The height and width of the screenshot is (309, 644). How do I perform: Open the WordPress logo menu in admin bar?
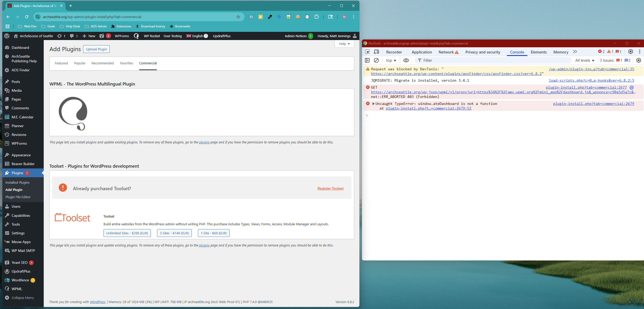click(7, 36)
